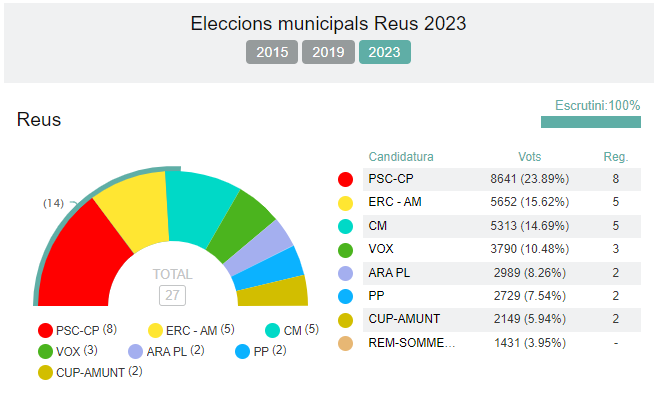The width and height of the screenshot is (657, 395).
Task: Click the TOTAL 27 seats box
Action: [x=172, y=295]
